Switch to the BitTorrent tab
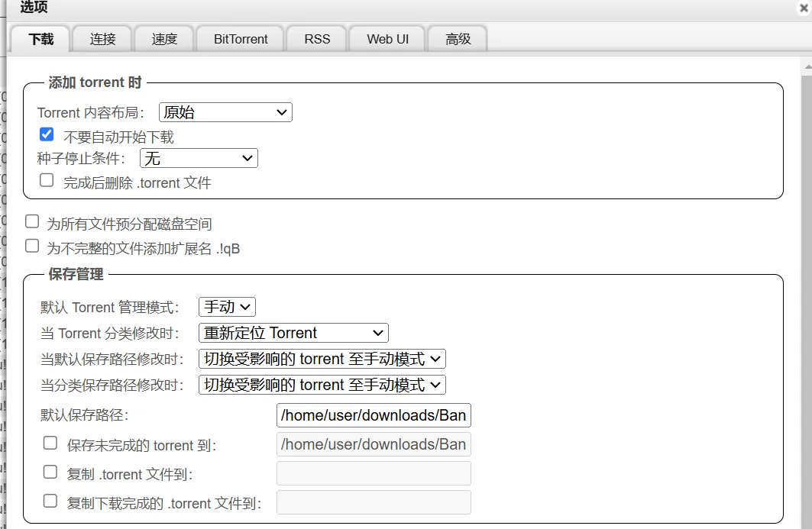812x529 pixels. [x=241, y=40]
